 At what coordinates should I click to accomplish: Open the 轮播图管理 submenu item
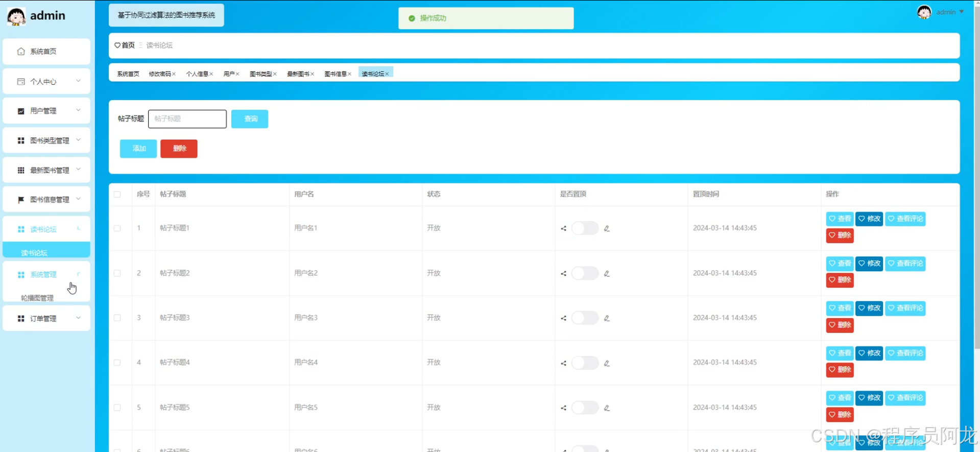(x=37, y=298)
